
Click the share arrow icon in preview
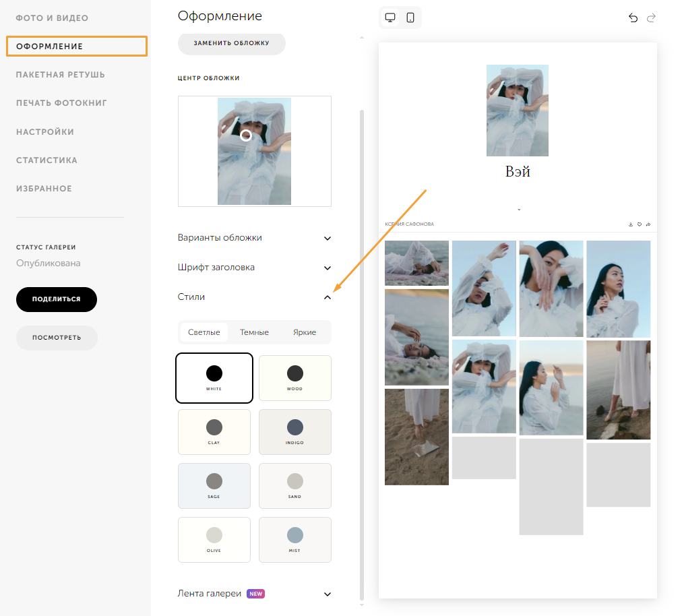[648, 224]
